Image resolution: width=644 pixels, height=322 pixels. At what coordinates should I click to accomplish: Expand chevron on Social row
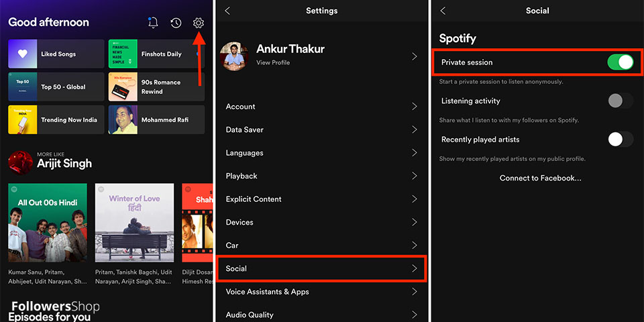415,268
